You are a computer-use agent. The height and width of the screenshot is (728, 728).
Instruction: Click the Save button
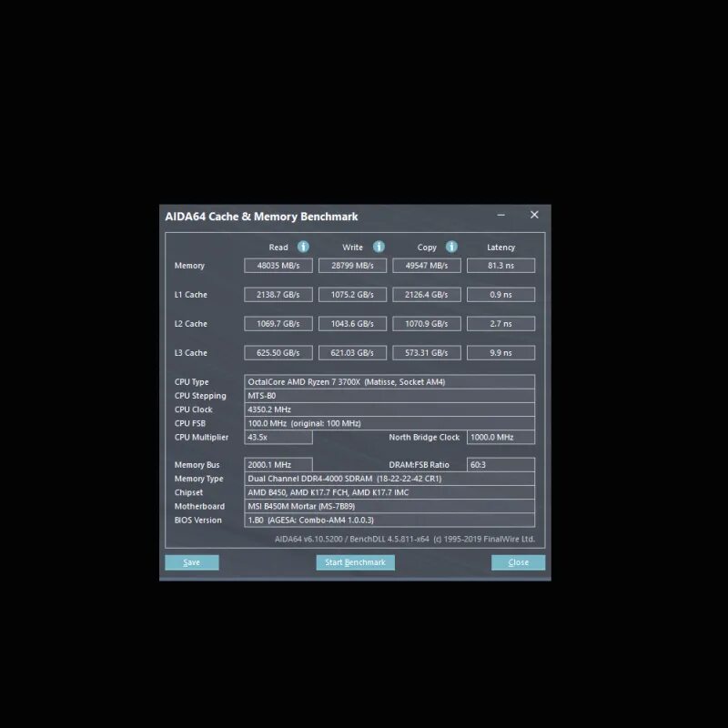pyautogui.click(x=192, y=562)
